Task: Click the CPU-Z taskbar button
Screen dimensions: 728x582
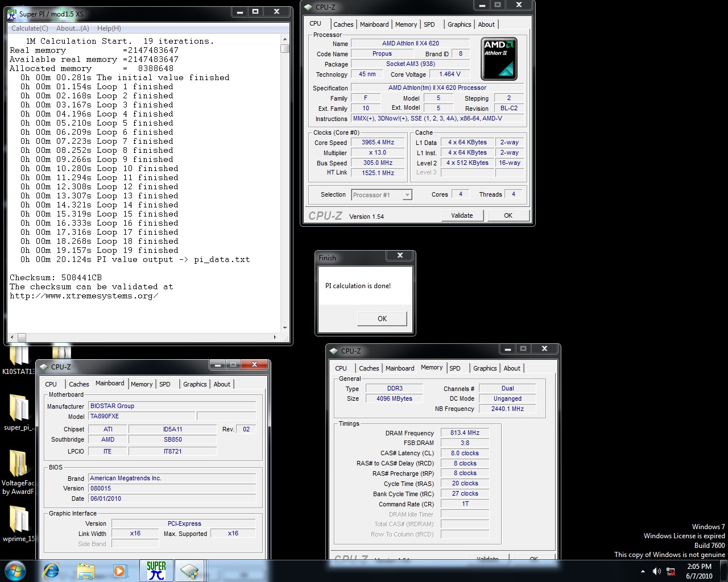Action: click(191, 571)
